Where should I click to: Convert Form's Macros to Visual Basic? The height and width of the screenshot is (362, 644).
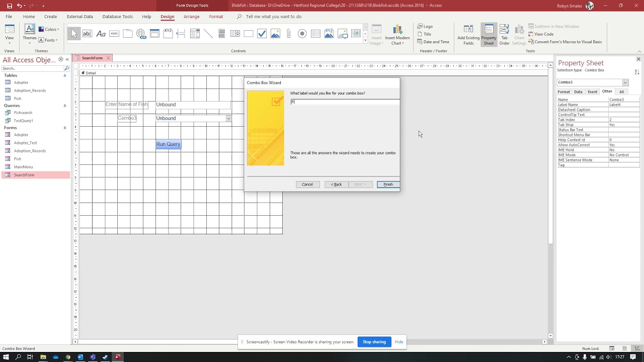(x=565, y=42)
